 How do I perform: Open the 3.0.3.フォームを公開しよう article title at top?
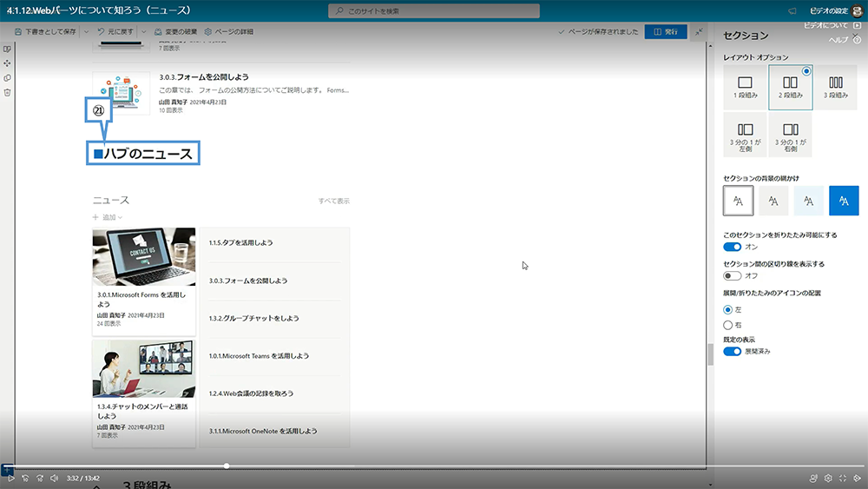coord(204,77)
